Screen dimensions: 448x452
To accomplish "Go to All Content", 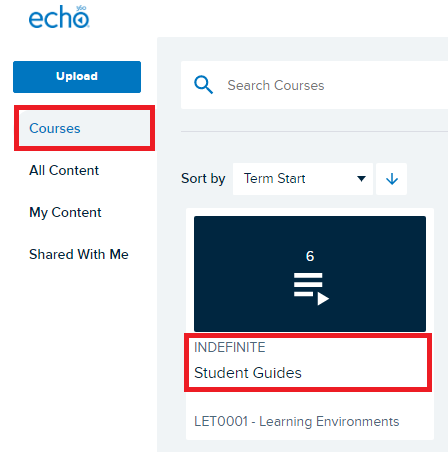I will (x=64, y=170).
